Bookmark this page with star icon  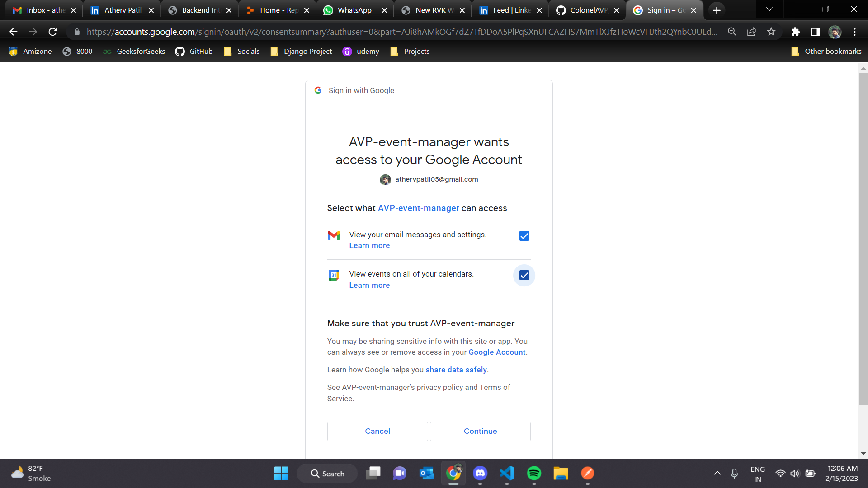coord(771,32)
